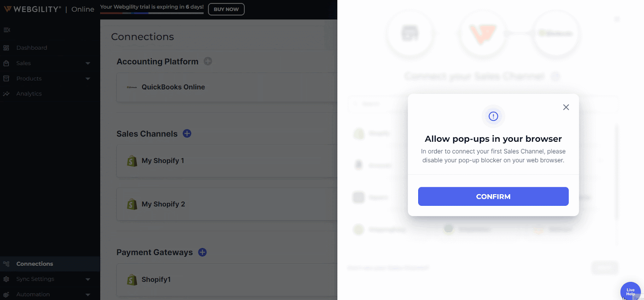This screenshot has width=644, height=300.
Task: Go to Dashboard in the sidebar
Action: 32,48
